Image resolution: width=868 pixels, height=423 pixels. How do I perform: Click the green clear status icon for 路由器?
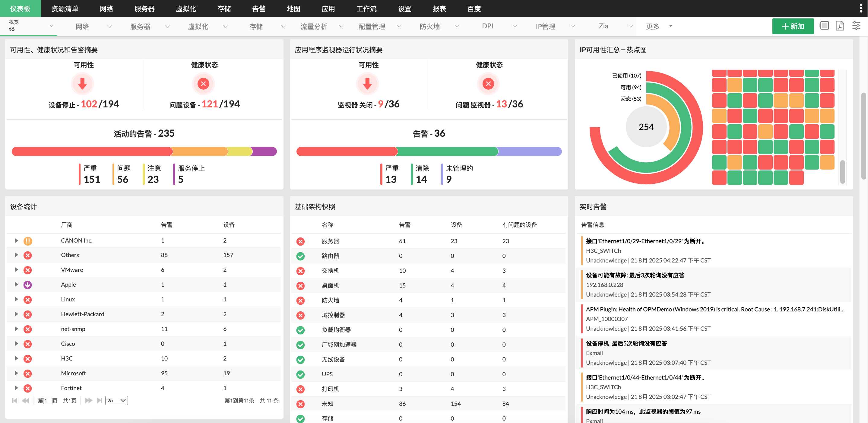pyautogui.click(x=300, y=256)
